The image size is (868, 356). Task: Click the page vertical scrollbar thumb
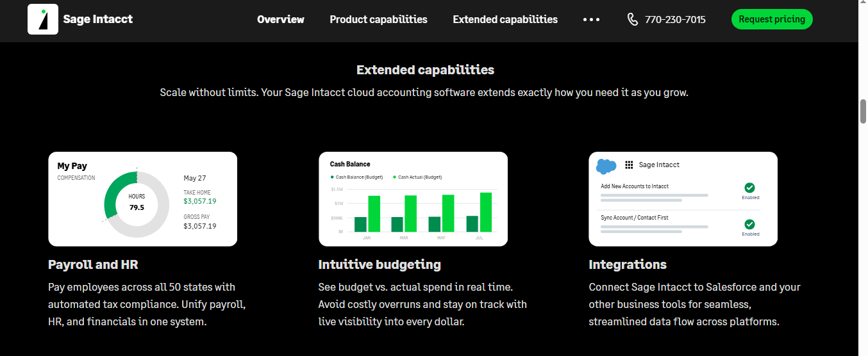click(x=863, y=111)
